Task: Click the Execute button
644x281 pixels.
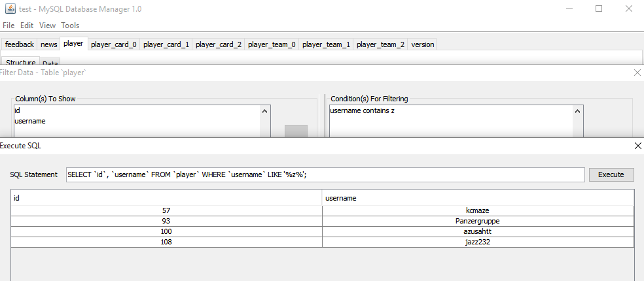Action: click(611, 174)
